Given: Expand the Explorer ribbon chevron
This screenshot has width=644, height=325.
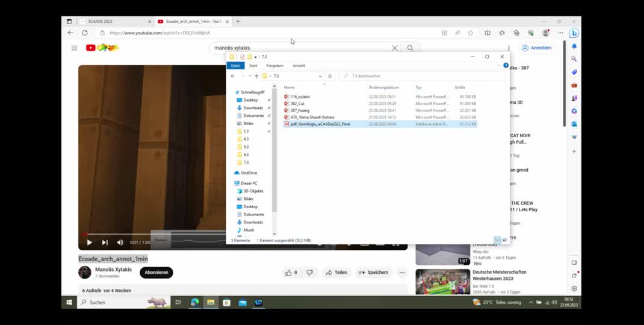Looking at the screenshot, I should (x=499, y=66).
